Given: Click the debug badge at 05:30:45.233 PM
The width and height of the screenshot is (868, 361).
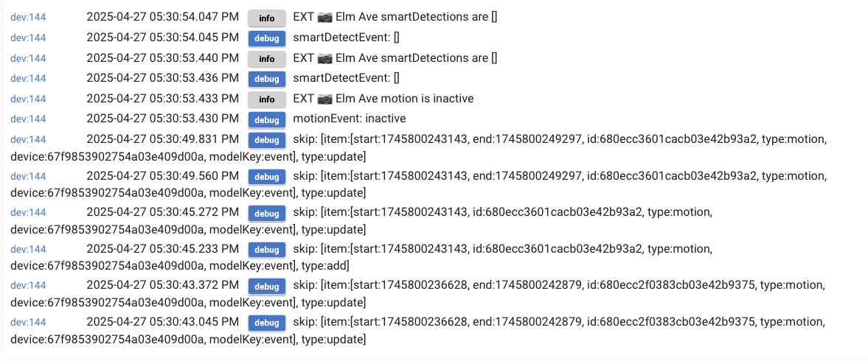Looking at the screenshot, I should coord(267,250).
